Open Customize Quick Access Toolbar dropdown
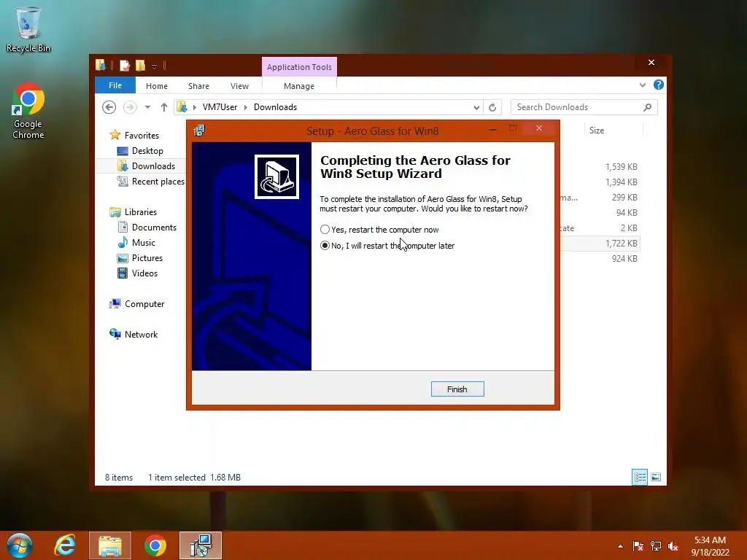This screenshot has width=747, height=560. click(155, 66)
